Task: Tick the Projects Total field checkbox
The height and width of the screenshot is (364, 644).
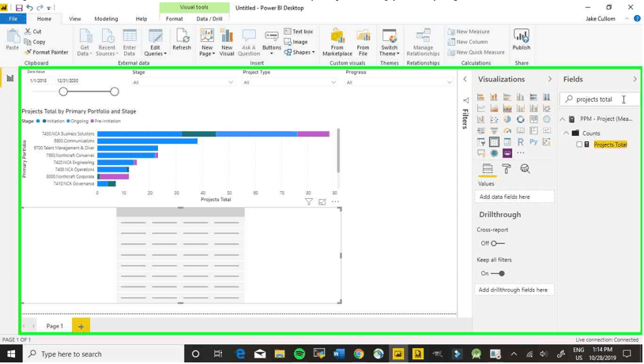Action: pos(579,144)
